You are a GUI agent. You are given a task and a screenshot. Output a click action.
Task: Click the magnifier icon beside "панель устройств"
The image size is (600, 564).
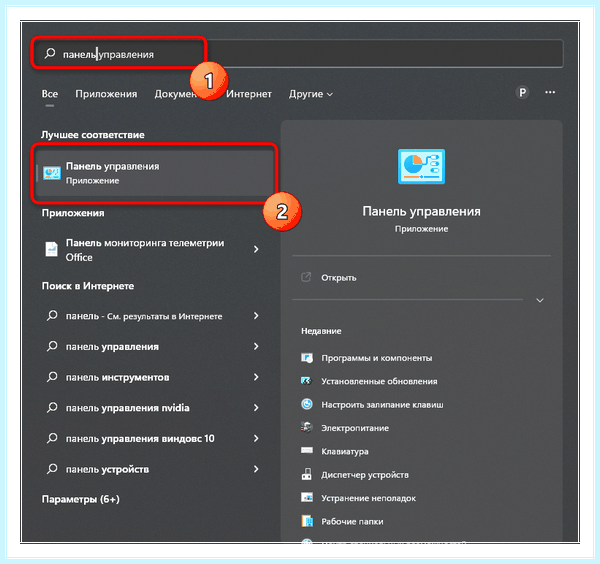52,469
